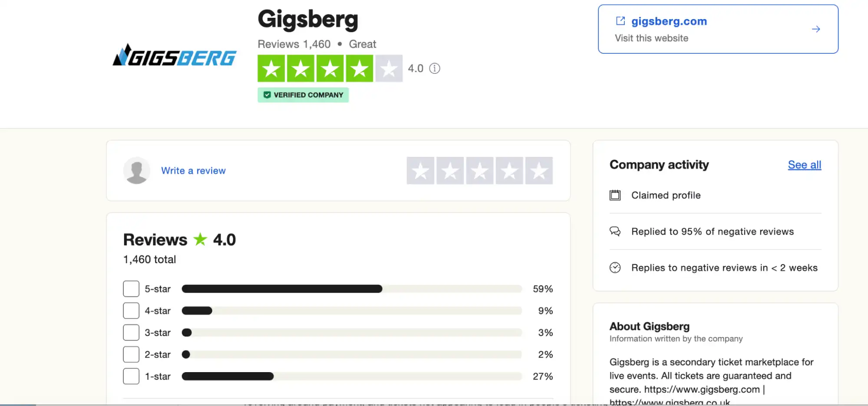Screen dimensions: 868x406
Task: Click the external link icon beside gigsberg.com
Action: click(620, 20)
